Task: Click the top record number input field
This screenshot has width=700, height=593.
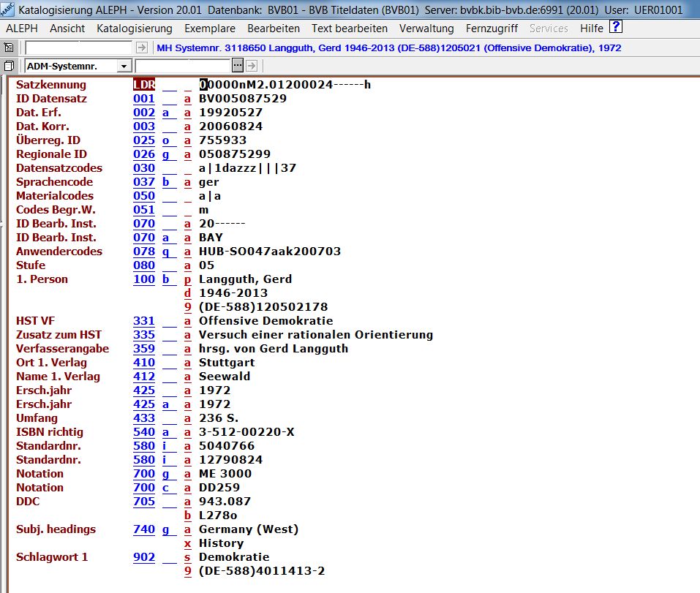Action: tap(79, 48)
